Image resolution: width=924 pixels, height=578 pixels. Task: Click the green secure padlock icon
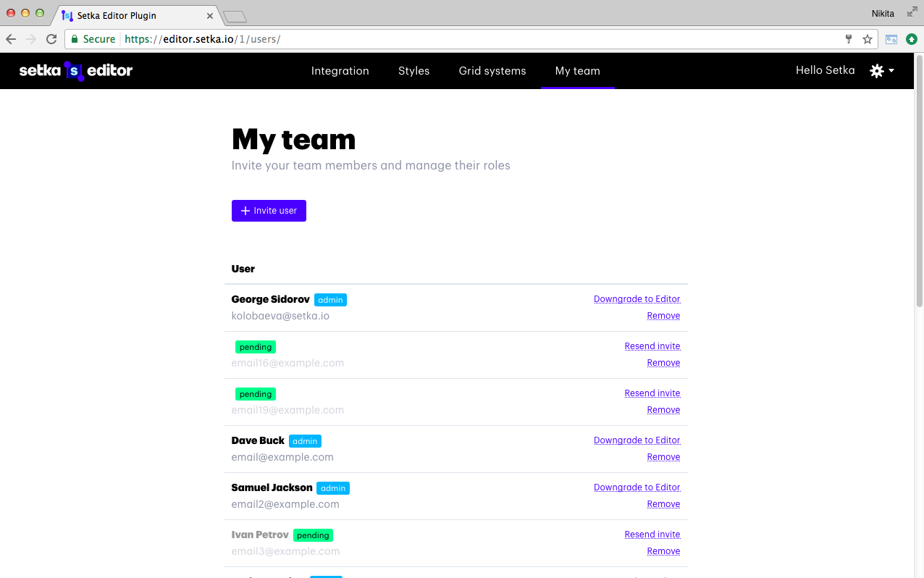[75, 39]
